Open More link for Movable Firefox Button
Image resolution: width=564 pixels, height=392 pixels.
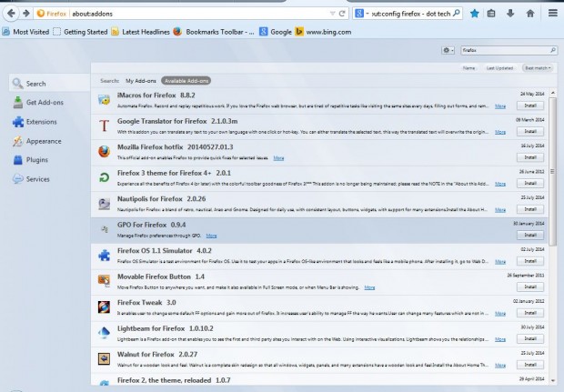pyautogui.click(x=369, y=287)
